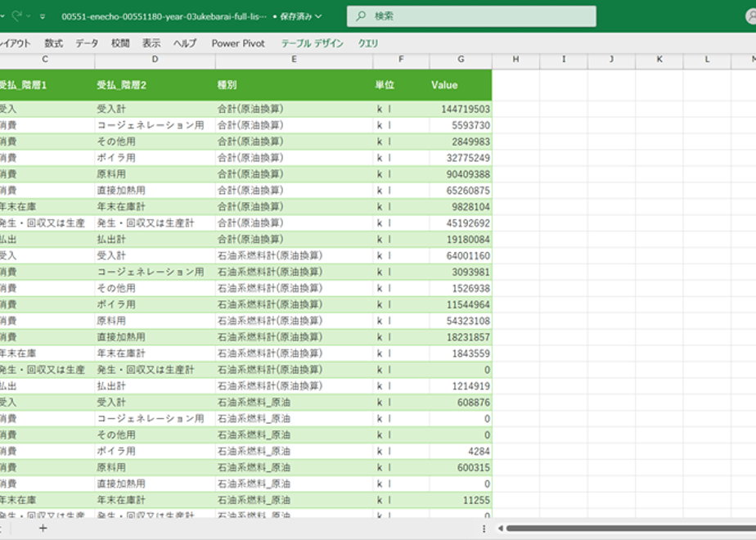Select the cell with value 144719503
Viewport: 756px width, 540px height.
[461, 109]
